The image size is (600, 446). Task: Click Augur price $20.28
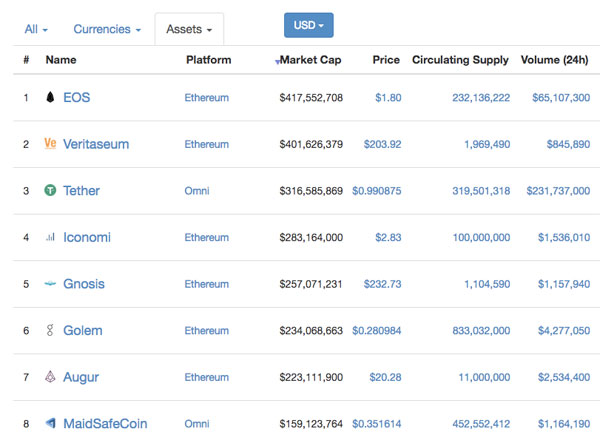[x=385, y=377]
